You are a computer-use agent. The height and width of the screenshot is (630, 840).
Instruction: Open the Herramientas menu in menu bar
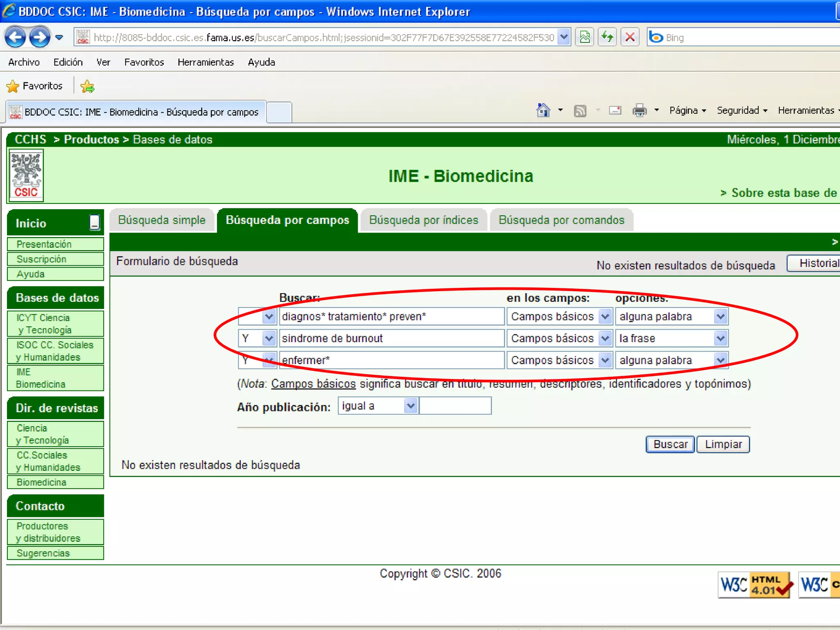point(205,62)
